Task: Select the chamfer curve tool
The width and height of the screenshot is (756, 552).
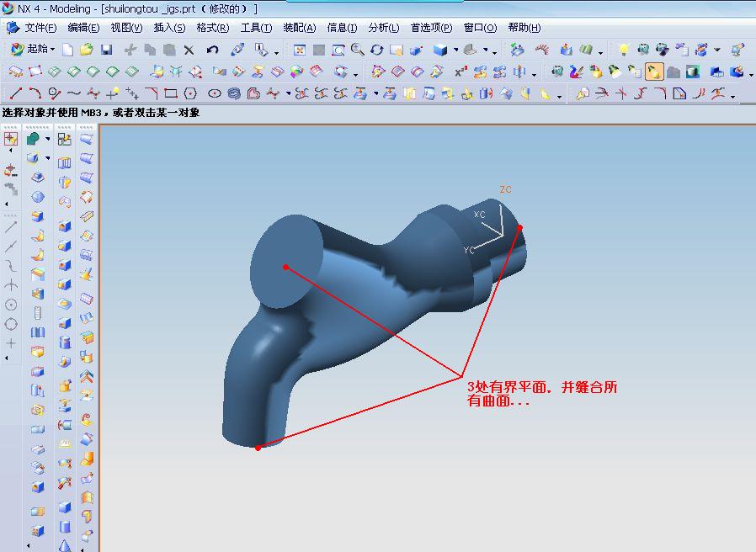Action: [x=152, y=93]
